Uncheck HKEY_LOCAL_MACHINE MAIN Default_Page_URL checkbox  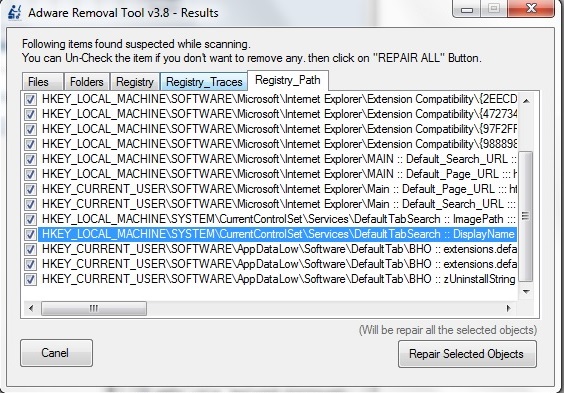pyautogui.click(x=30, y=174)
